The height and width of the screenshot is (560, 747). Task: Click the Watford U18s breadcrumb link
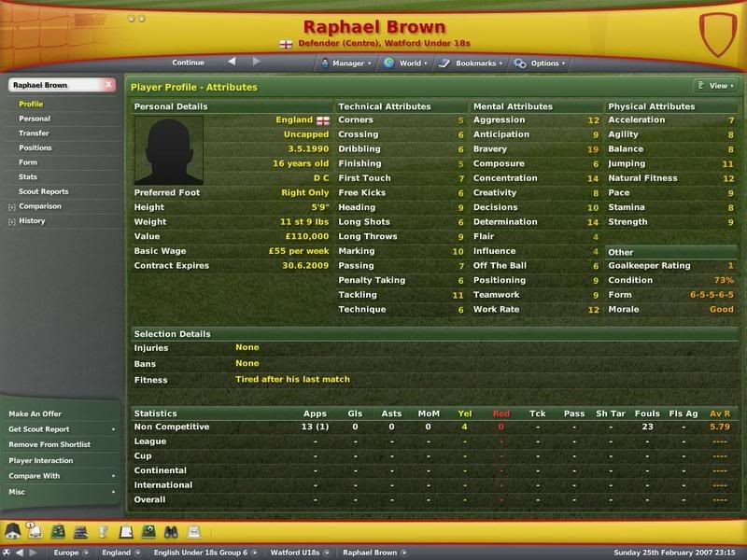pyautogui.click(x=295, y=553)
